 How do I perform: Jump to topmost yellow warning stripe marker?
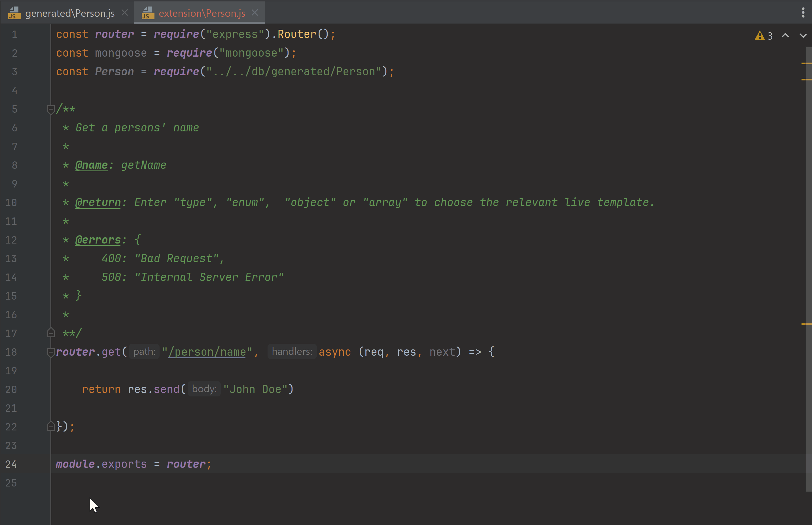(806, 63)
